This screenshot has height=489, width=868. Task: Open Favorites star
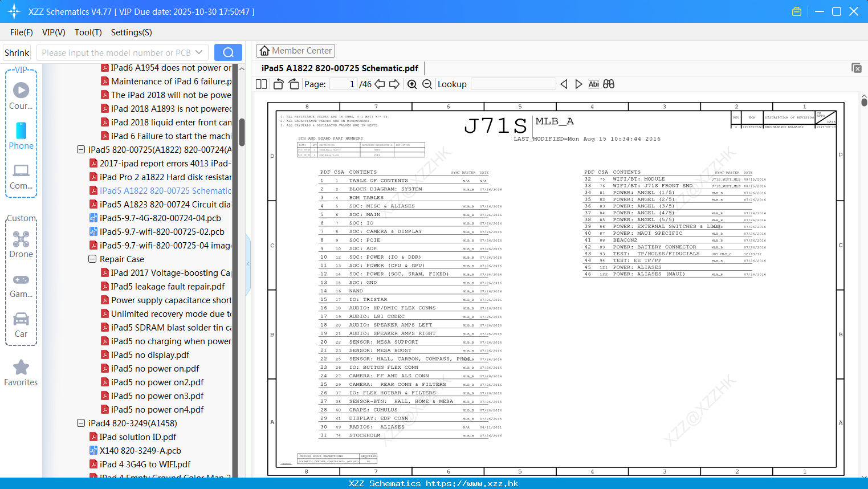click(21, 373)
